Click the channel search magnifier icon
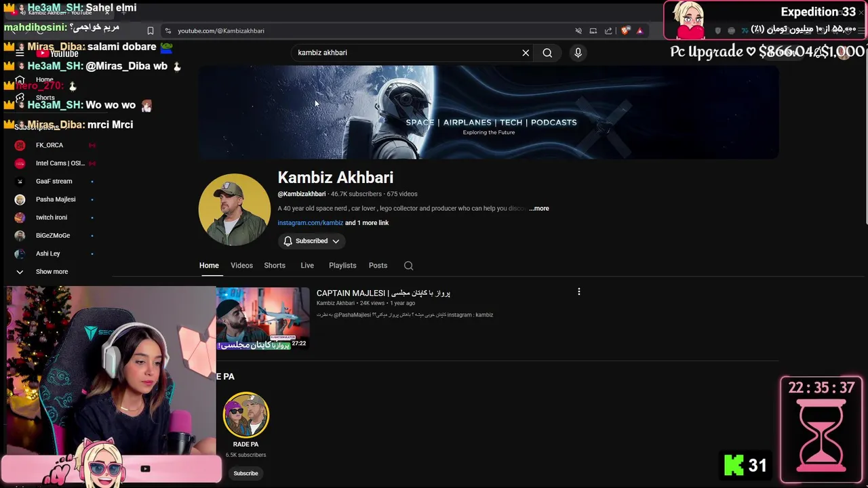 coord(408,266)
